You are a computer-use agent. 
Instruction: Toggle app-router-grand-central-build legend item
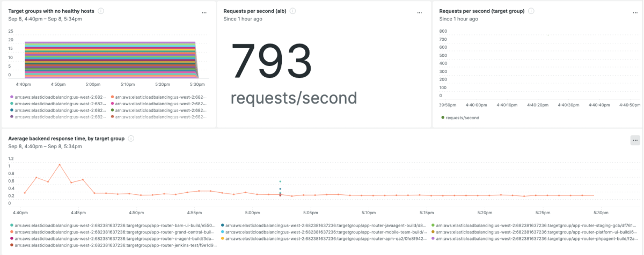pyautogui.click(x=115, y=232)
